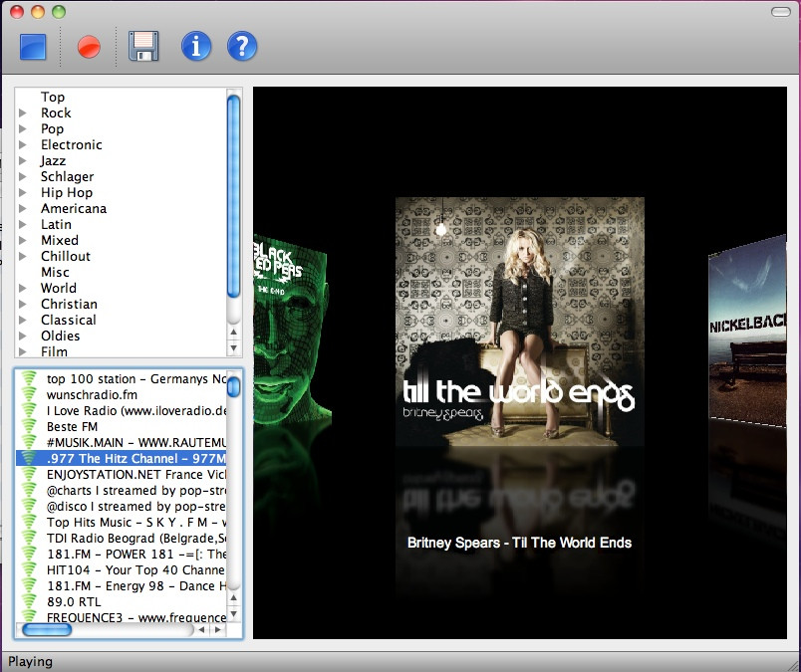Image resolution: width=801 pixels, height=672 pixels.
Task: Select '@charts' pop-stream station
Action: [136, 490]
